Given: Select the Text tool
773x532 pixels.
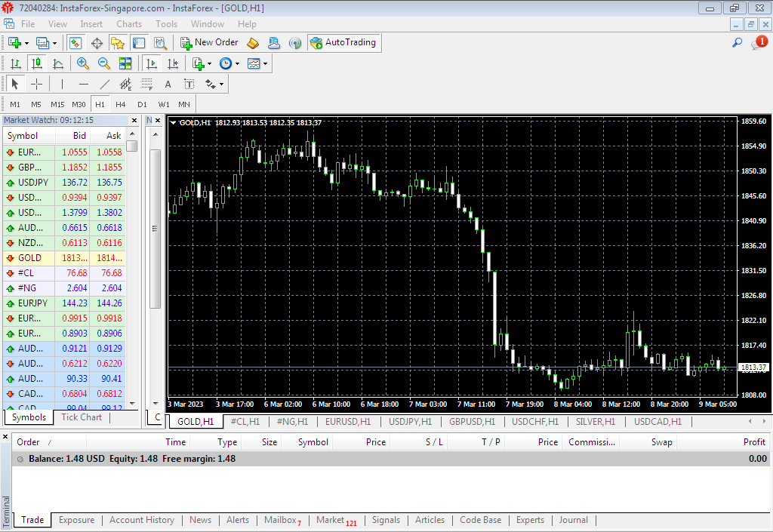Looking at the screenshot, I should point(168,85).
